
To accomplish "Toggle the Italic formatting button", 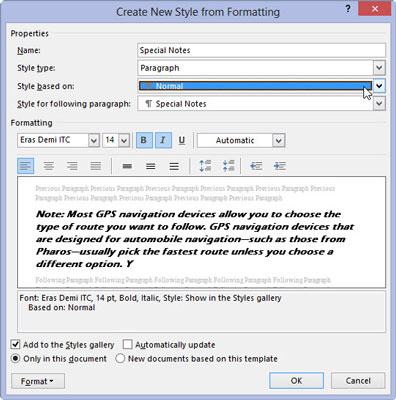I will pos(163,140).
